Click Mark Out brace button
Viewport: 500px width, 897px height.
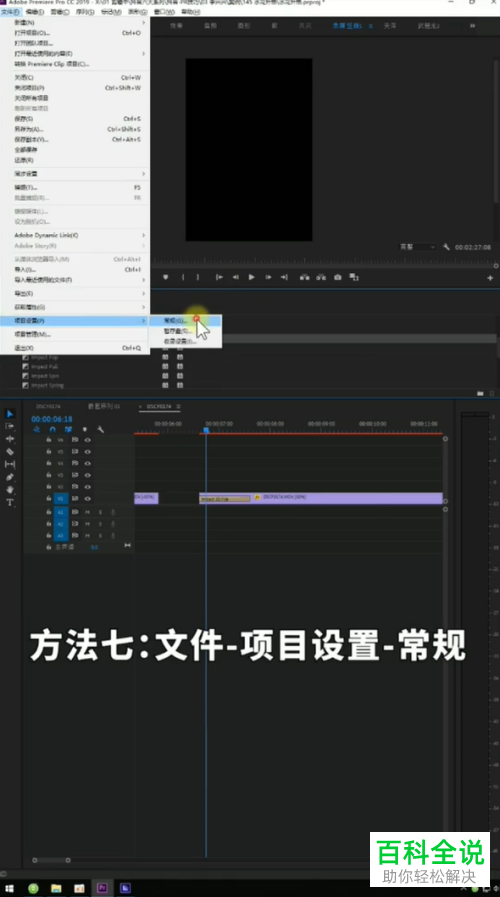coord(198,277)
